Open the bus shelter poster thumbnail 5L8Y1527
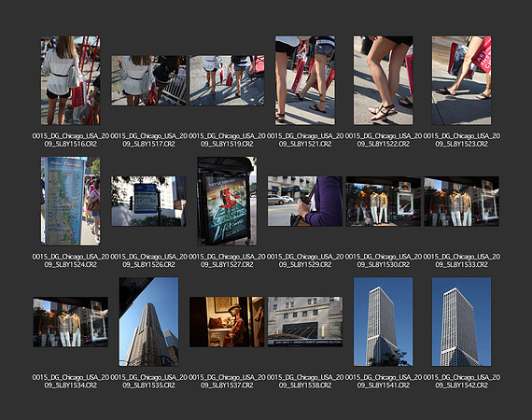 tap(227, 201)
